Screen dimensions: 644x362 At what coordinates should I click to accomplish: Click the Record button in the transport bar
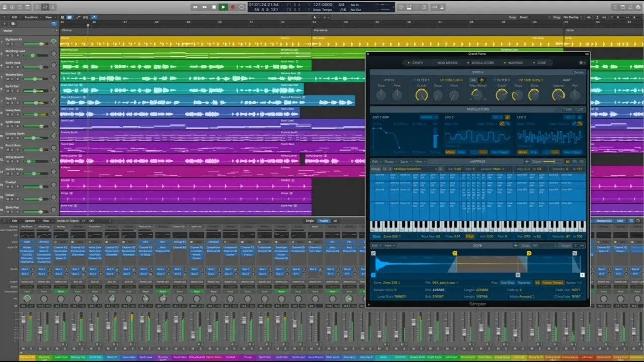(233, 7)
